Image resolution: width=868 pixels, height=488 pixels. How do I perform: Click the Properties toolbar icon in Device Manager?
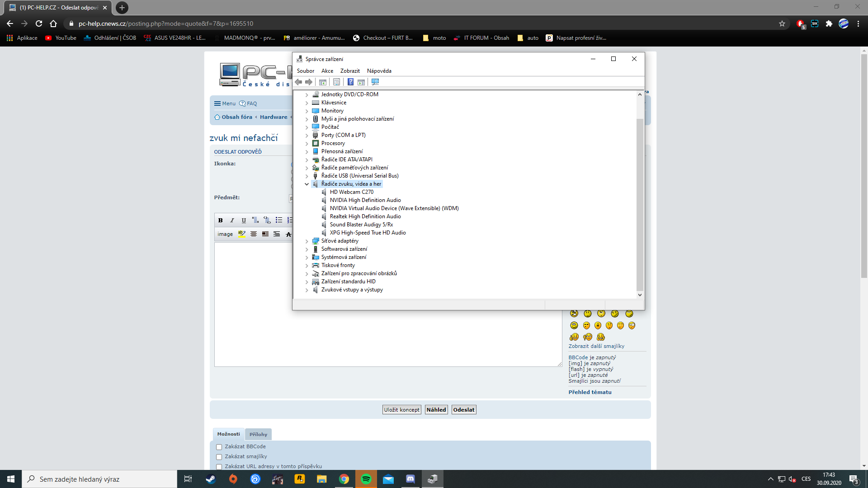pos(336,82)
